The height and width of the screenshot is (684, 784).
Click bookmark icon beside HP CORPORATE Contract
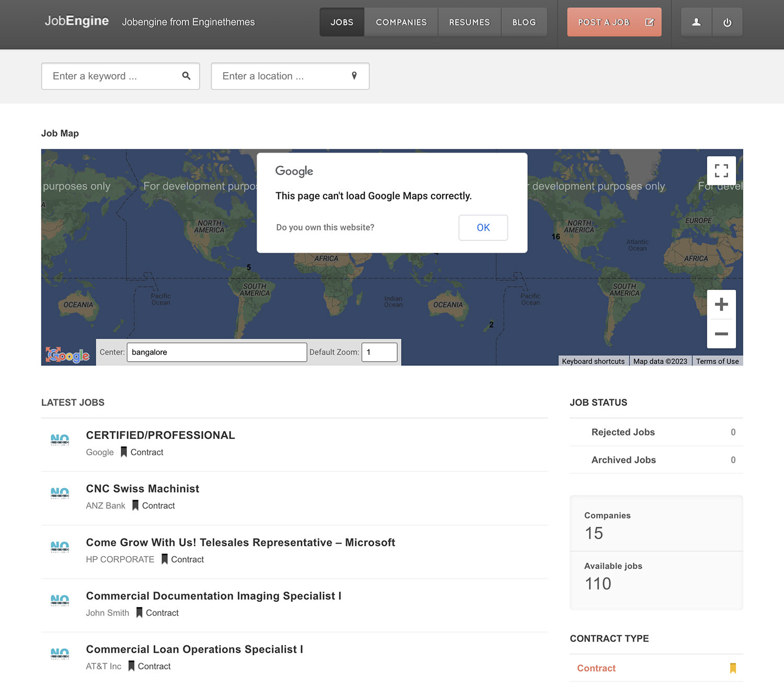165,559
